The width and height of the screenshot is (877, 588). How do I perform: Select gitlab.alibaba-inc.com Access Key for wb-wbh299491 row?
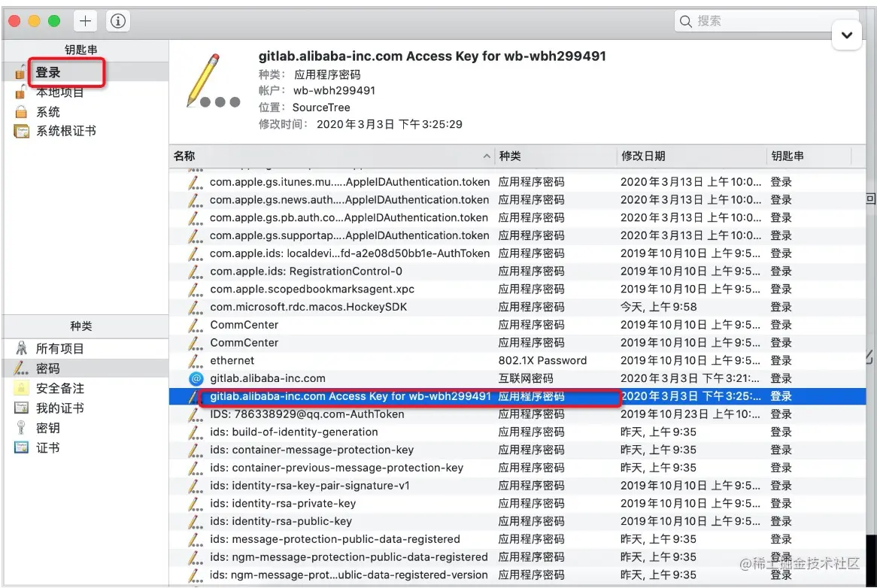pos(517,396)
